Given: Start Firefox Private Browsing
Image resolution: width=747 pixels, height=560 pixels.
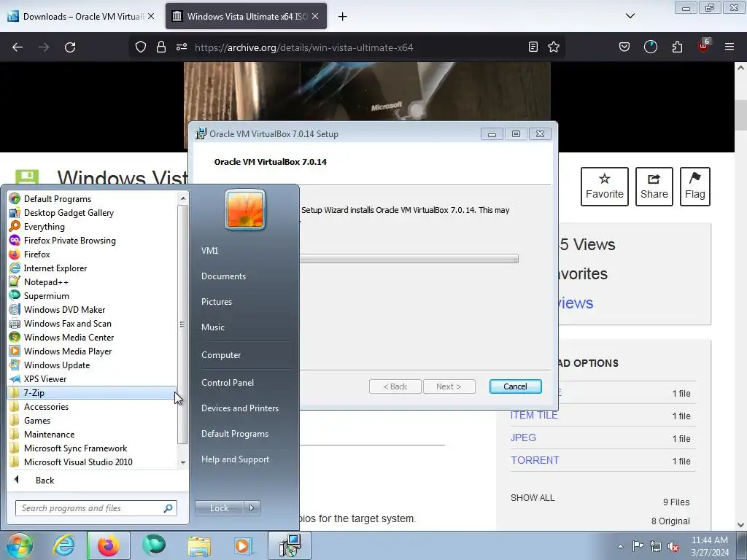Looking at the screenshot, I should (x=69, y=240).
